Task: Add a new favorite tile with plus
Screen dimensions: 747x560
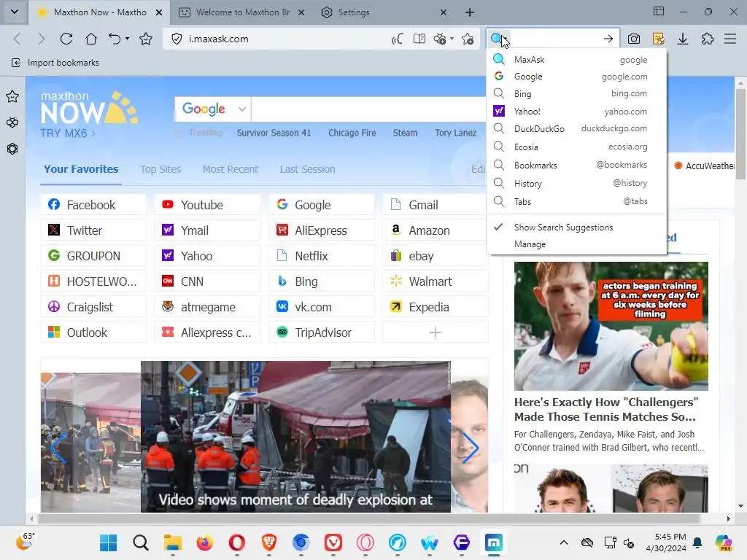Action: click(x=436, y=332)
